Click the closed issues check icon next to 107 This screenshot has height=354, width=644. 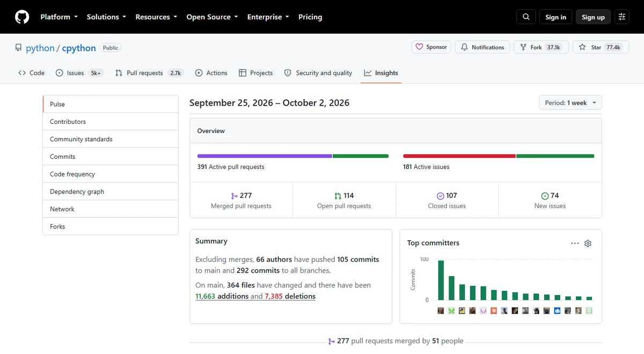pyautogui.click(x=441, y=196)
